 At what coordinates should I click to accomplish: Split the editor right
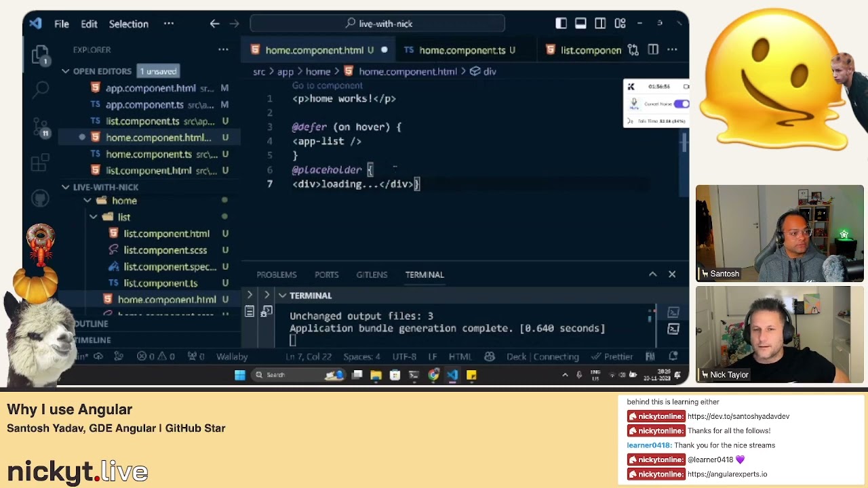652,49
